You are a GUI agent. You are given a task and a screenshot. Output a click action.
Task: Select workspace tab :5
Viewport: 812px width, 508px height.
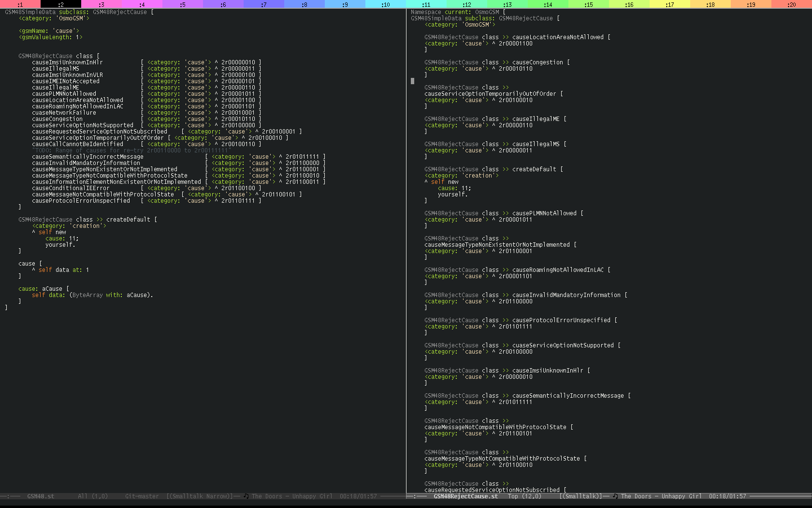coord(183,4)
